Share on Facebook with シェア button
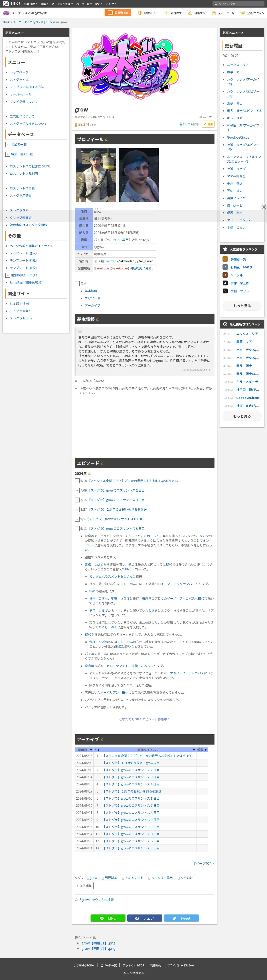This screenshot has height=980, width=267. coord(145,918)
